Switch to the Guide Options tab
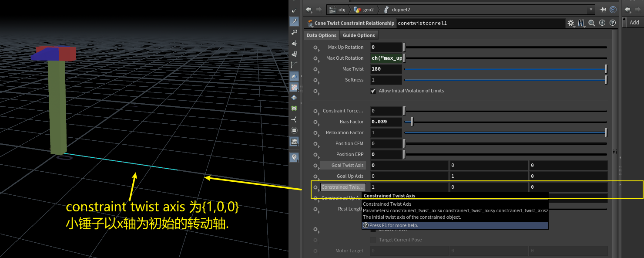This screenshot has height=258, width=644. [359, 35]
